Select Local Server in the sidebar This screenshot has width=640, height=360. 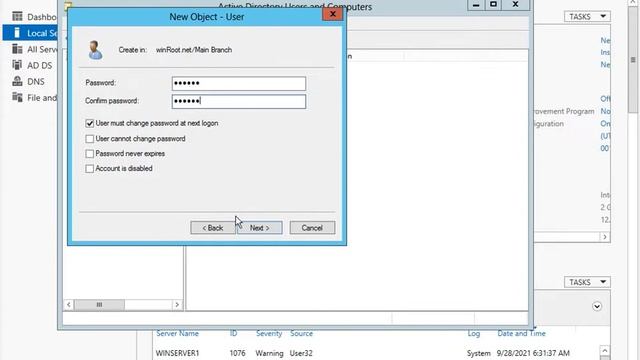coord(30,33)
